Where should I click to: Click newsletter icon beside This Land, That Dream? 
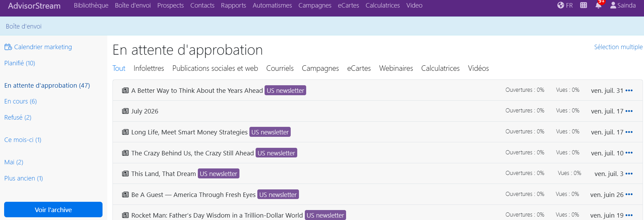click(x=126, y=174)
